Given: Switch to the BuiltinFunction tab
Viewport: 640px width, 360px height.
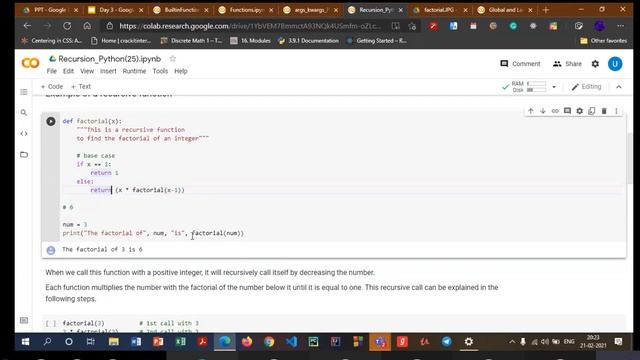Looking at the screenshot, I should coord(181,10).
